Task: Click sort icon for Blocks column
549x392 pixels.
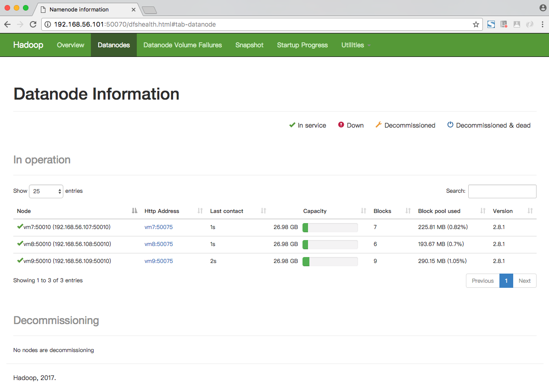Action: click(x=408, y=211)
